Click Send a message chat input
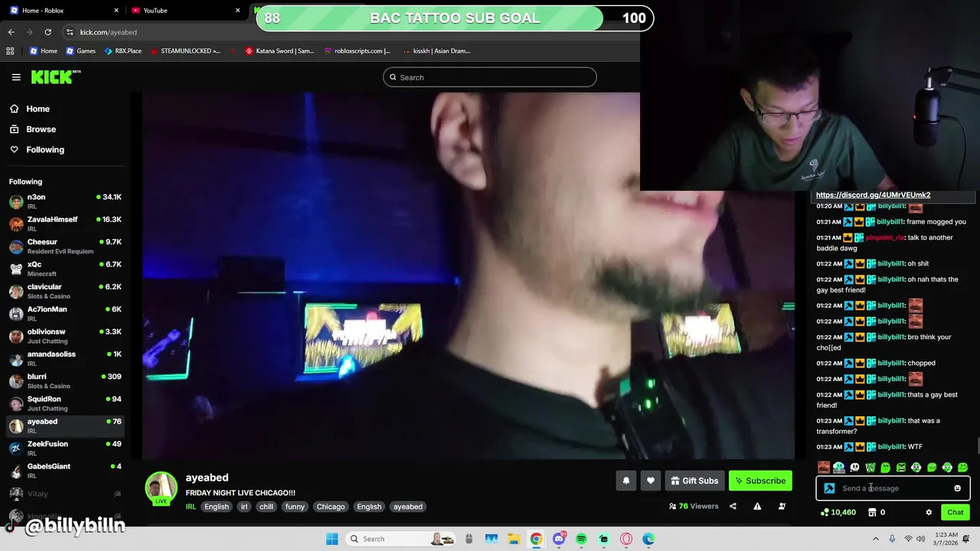Image resolution: width=980 pixels, height=551 pixels. 892,488
